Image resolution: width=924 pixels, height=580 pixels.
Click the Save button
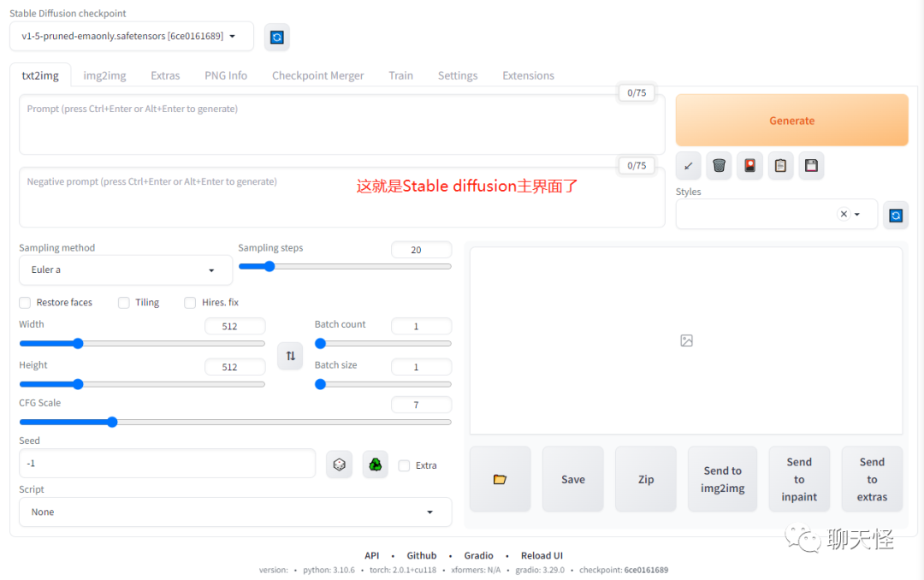(572, 478)
